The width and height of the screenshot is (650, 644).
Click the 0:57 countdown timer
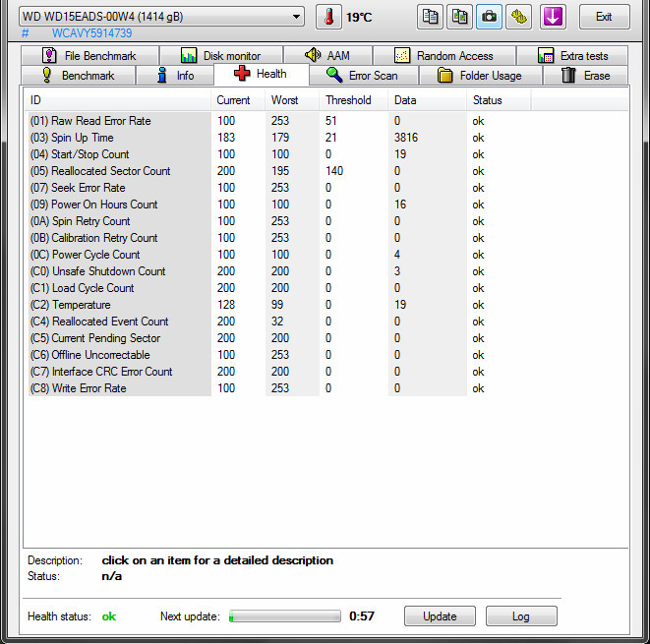tap(362, 616)
